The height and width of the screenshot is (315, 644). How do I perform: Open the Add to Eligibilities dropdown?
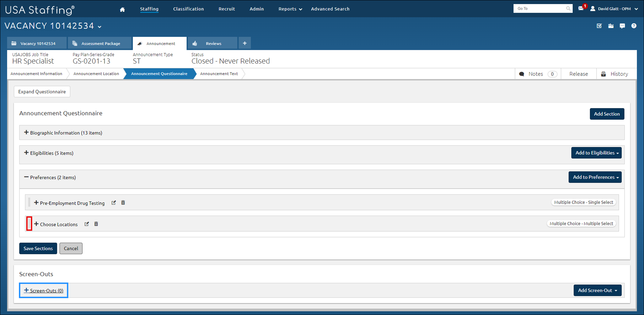(596, 153)
